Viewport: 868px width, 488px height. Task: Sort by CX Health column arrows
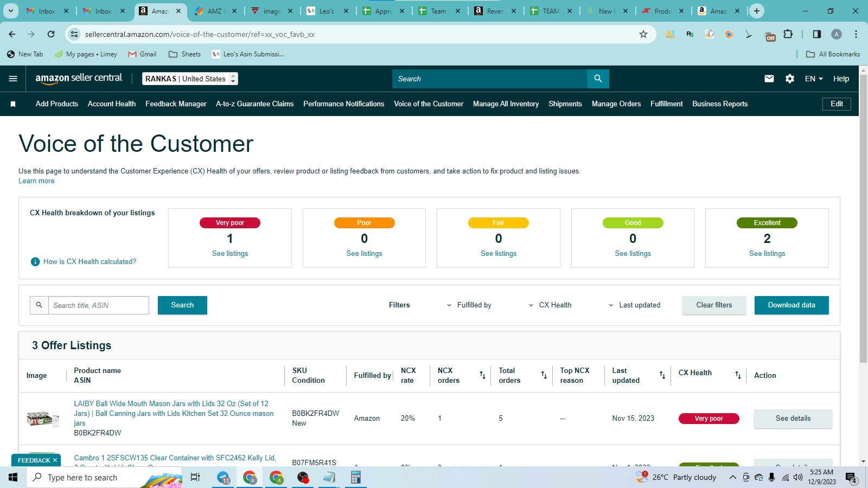click(738, 375)
